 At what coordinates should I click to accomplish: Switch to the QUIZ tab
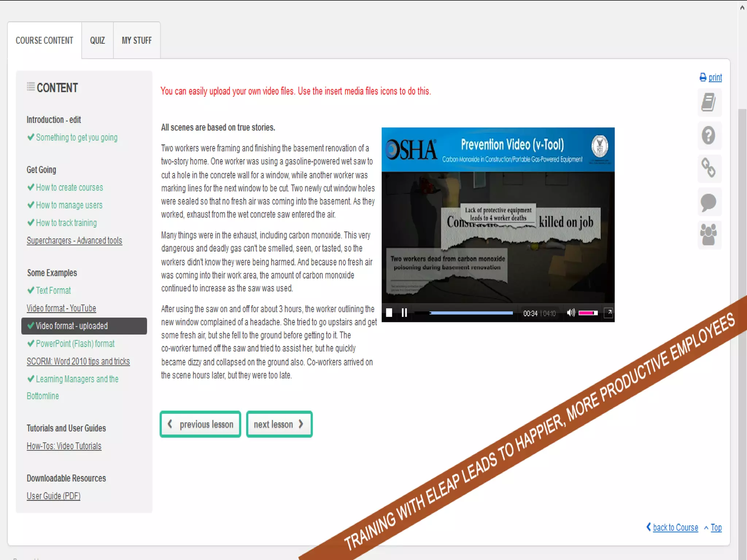97,40
